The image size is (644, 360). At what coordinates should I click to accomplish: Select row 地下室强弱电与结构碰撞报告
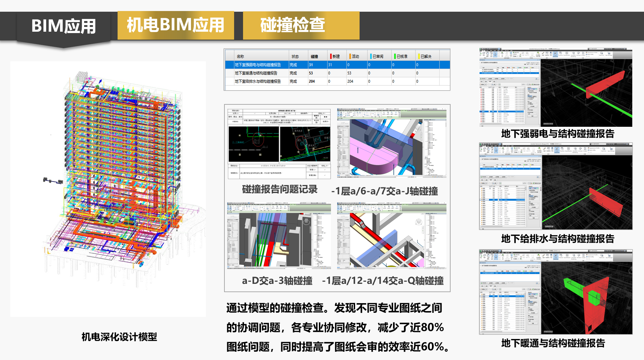pos(338,65)
